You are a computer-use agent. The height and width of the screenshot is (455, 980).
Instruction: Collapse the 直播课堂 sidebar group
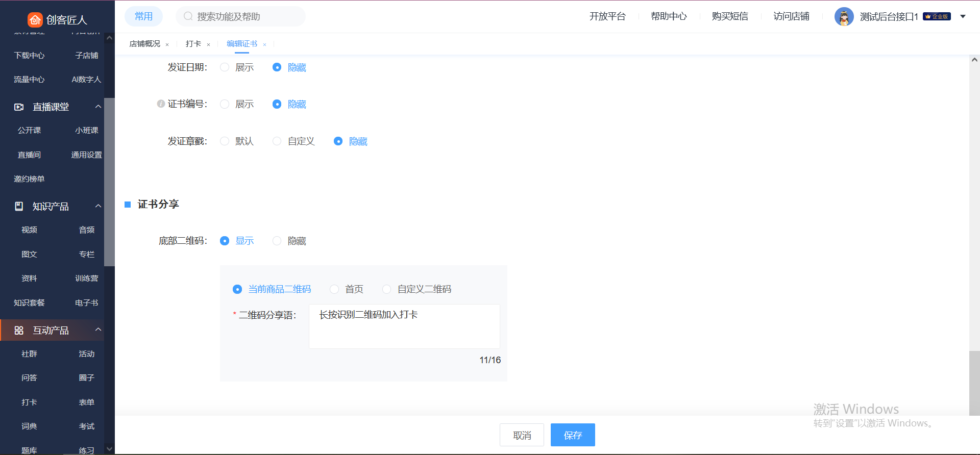pos(98,107)
